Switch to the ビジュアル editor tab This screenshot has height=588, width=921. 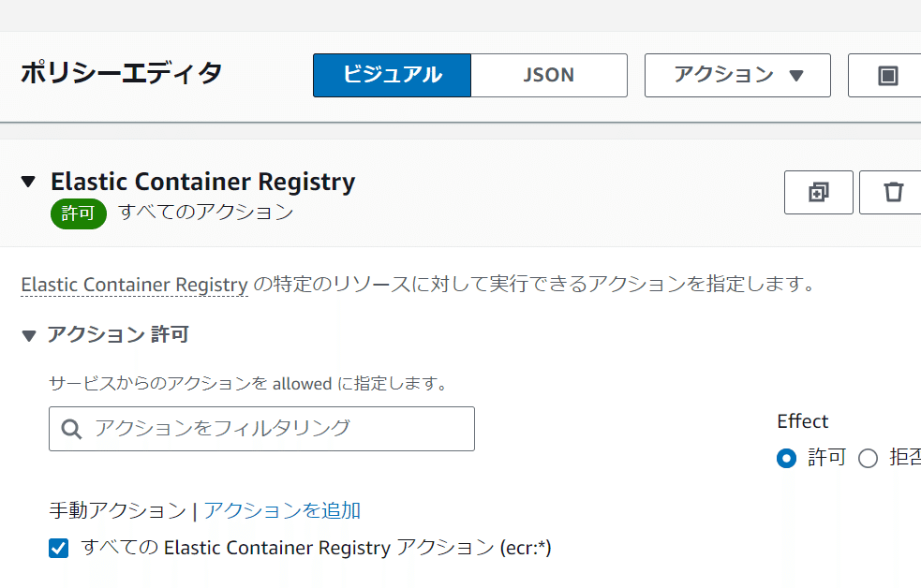(392, 76)
